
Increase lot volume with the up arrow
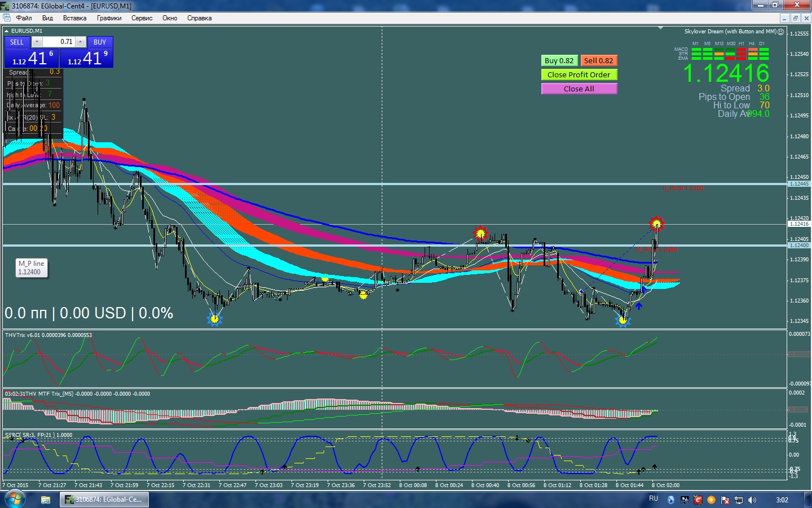[81, 42]
